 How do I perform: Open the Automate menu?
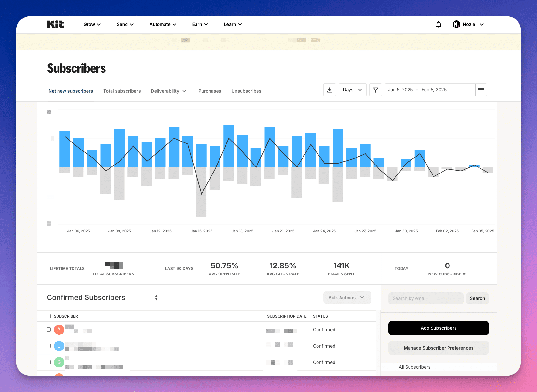163,24
